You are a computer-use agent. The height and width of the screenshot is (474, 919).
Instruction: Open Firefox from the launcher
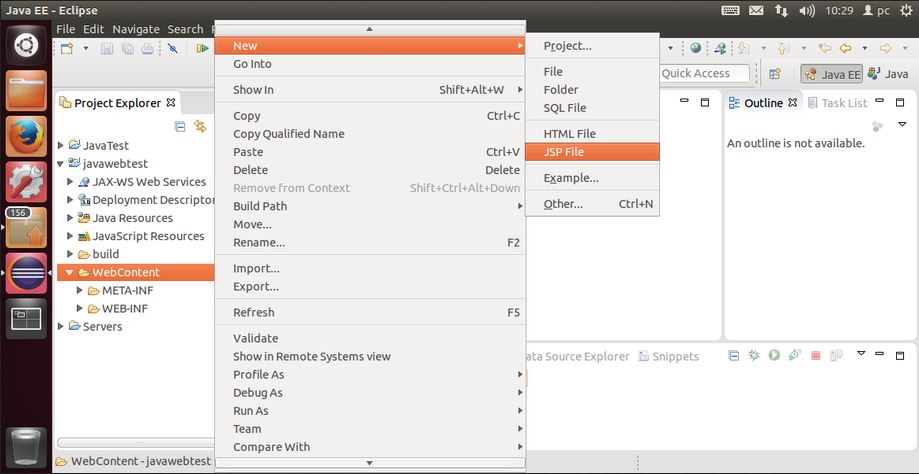[26, 136]
